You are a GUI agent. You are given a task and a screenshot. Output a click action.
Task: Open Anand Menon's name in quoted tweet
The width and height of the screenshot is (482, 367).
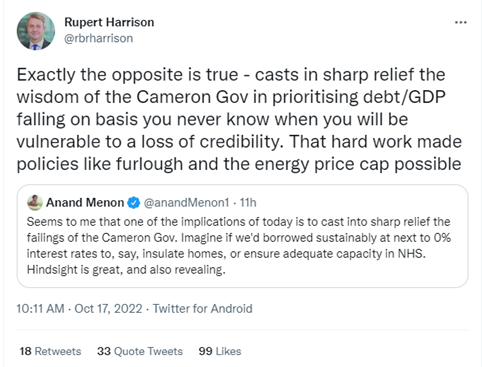click(85, 202)
